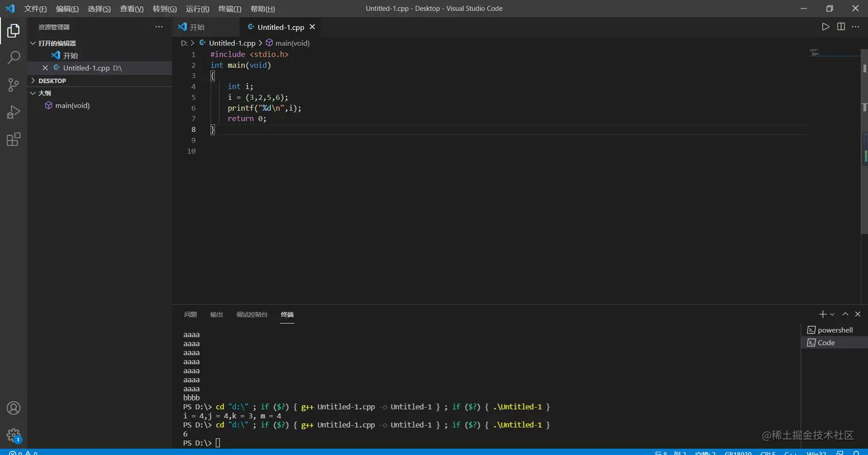Click the 'i = (3,2,5,6);' code line
868x455 pixels.
pyautogui.click(x=258, y=98)
